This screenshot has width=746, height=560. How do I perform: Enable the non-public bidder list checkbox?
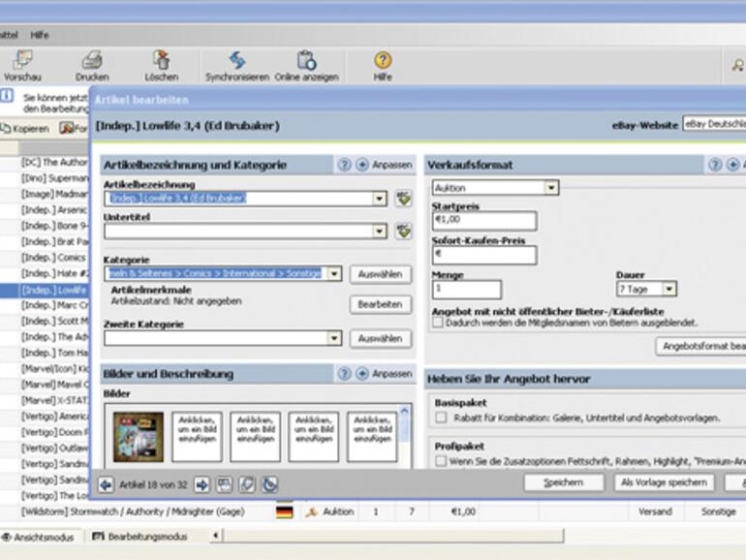(x=438, y=324)
